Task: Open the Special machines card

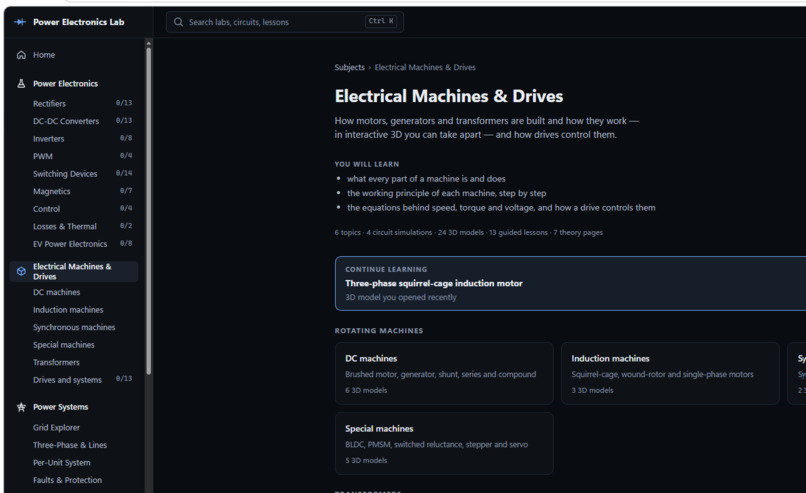Action: tap(444, 444)
